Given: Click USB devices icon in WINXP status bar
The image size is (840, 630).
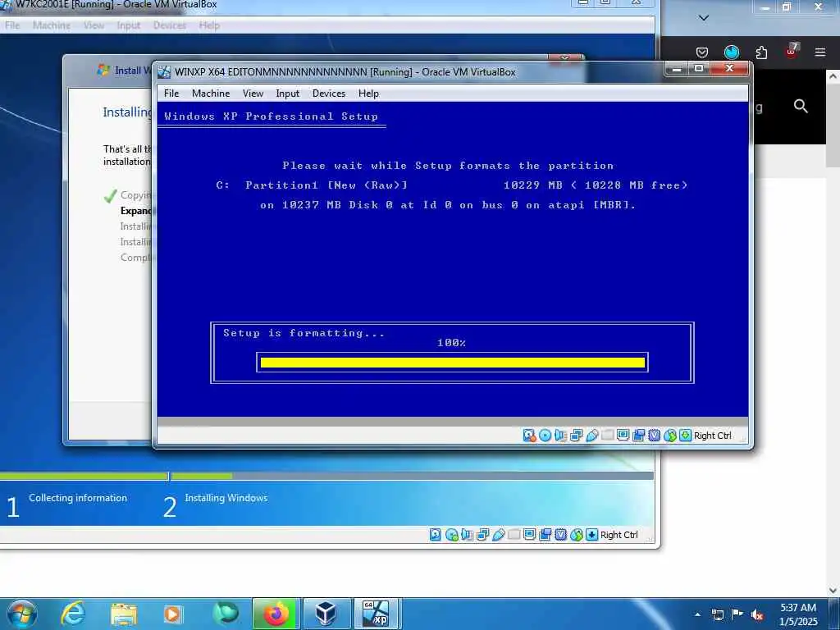Looking at the screenshot, I should click(591, 436).
